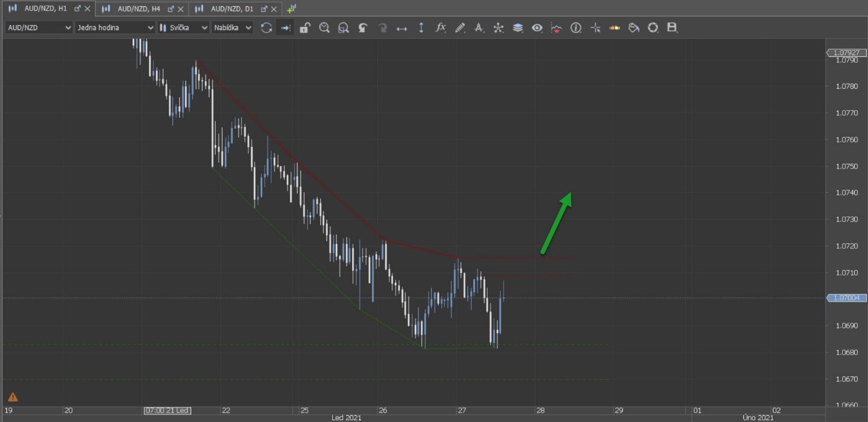Click the price alert line icon
Screen dimensions: 868x422
point(557,28)
